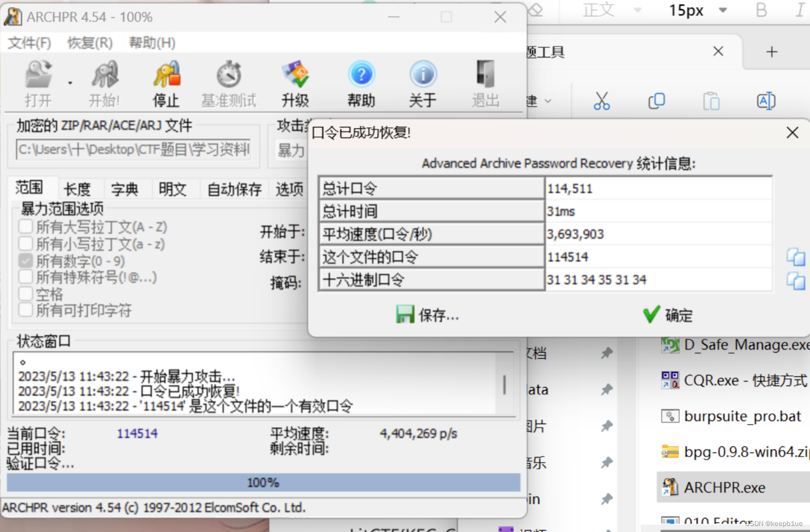Switch to the 明文 tab
Screen dimensions: 810x532
[x=172, y=189]
